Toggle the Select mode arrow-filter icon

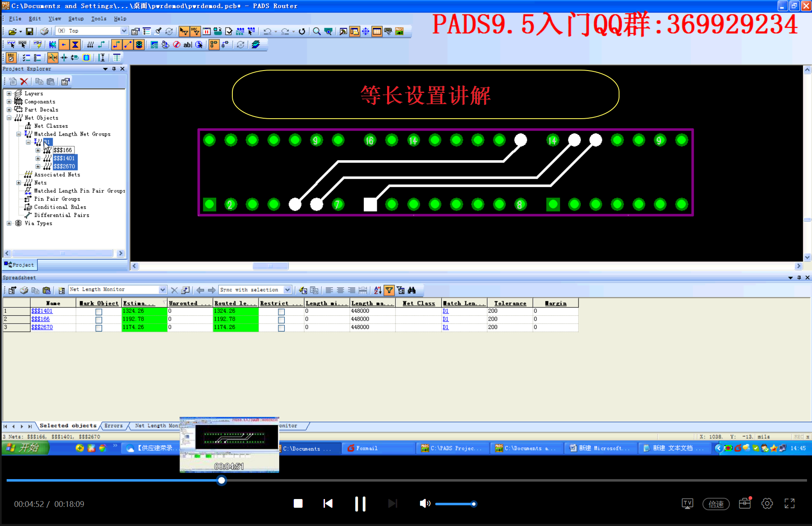click(x=184, y=31)
